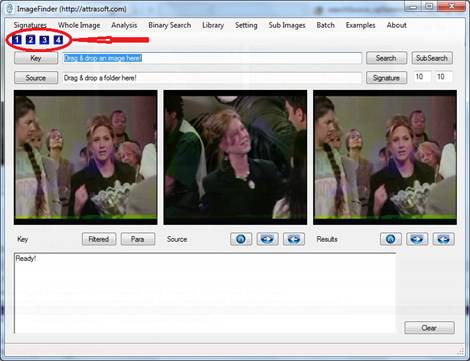Open the Sub Images menu

click(x=287, y=25)
